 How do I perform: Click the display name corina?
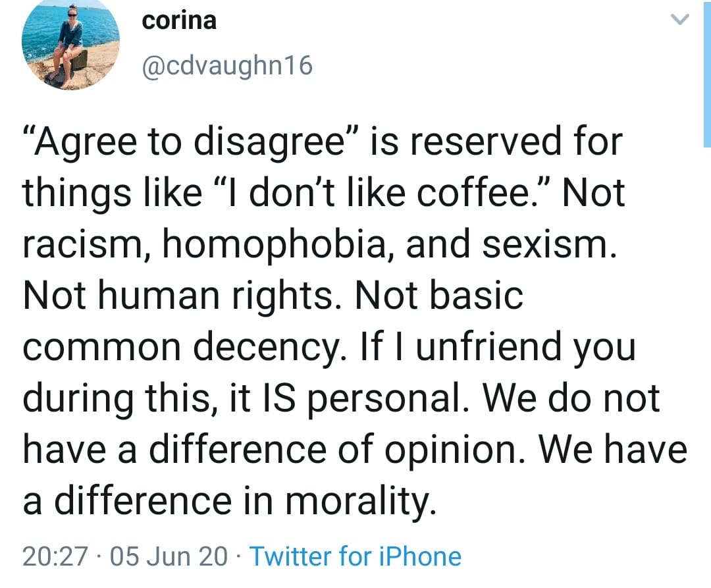tap(179, 20)
